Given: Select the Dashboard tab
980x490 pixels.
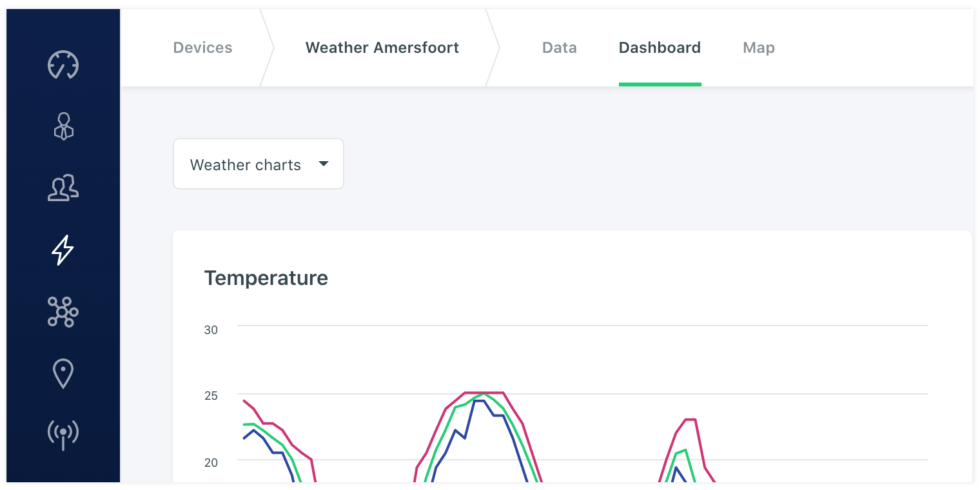Looking at the screenshot, I should tap(660, 48).
